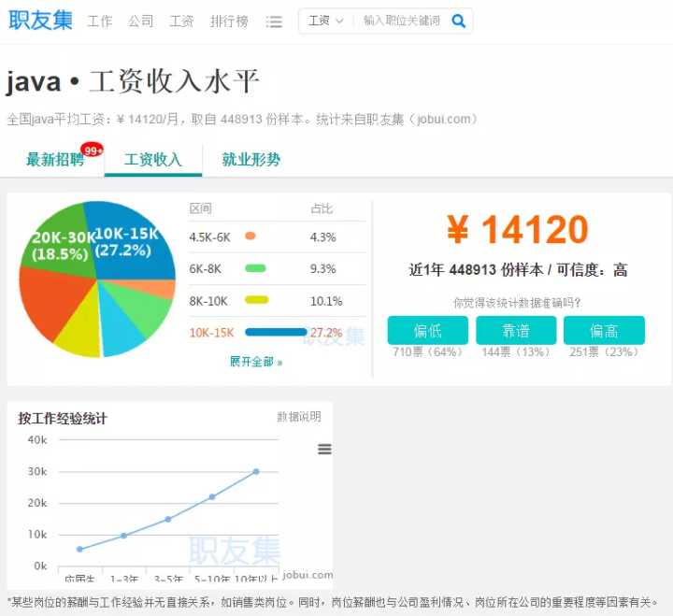Click the 应届生 data point on chart
The height and width of the screenshot is (616, 673).
[79, 549]
